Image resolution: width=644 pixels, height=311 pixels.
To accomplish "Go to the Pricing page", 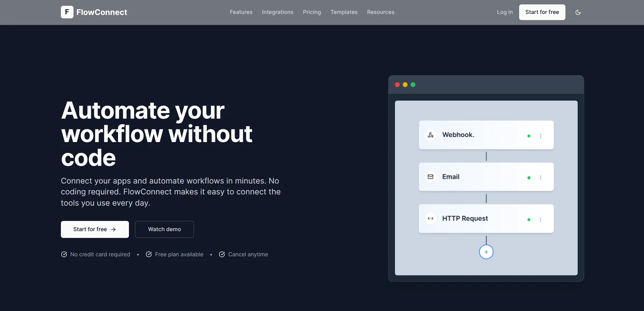I will coord(312,12).
